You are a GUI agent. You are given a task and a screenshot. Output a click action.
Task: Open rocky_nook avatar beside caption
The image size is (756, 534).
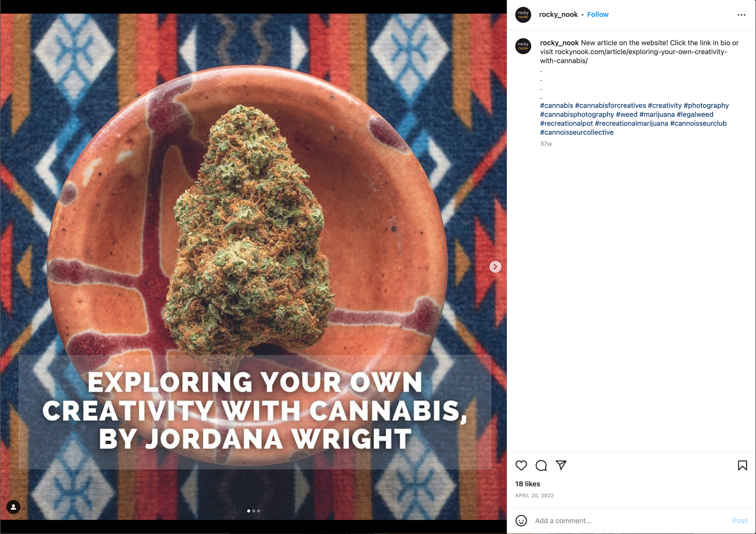(523, 46)
